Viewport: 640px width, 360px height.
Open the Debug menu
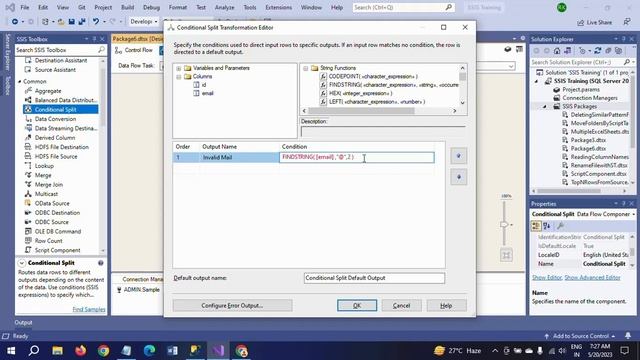click(x=151, y=7)
